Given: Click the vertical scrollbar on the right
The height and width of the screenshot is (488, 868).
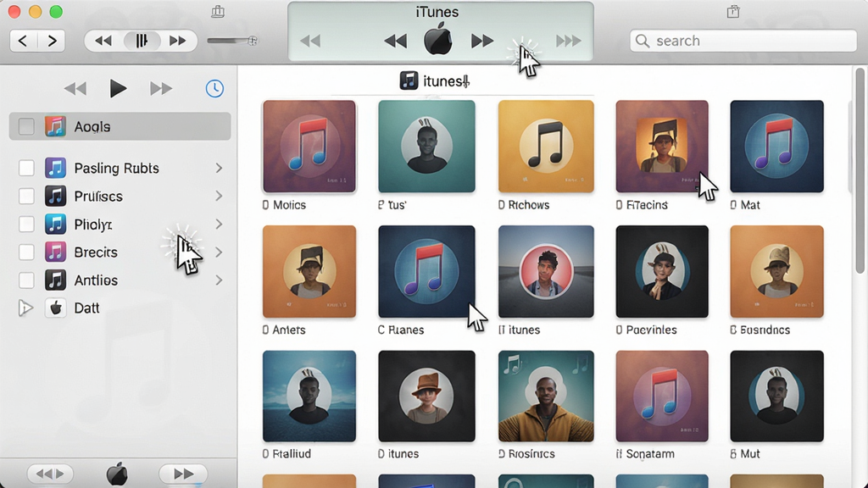Looking at the screenshot, I should [860, 169].
